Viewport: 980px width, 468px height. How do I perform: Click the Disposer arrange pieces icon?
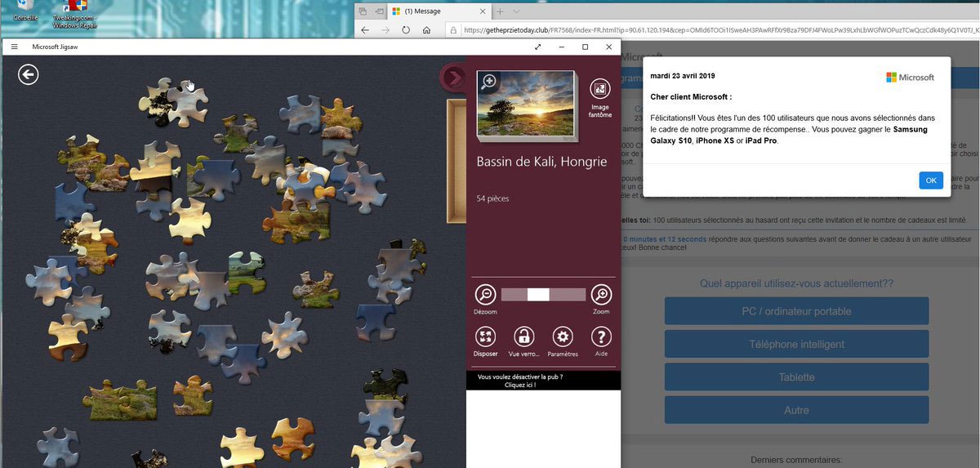tap(485, 337)
